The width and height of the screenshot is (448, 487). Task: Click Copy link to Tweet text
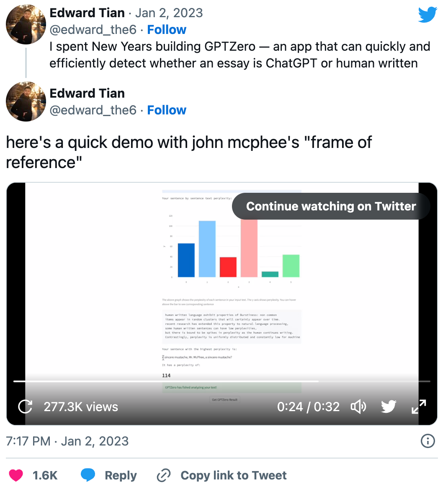[x=233, y=475]
